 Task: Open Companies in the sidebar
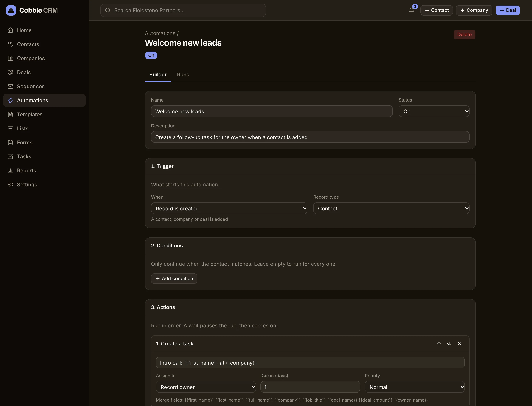44,58
